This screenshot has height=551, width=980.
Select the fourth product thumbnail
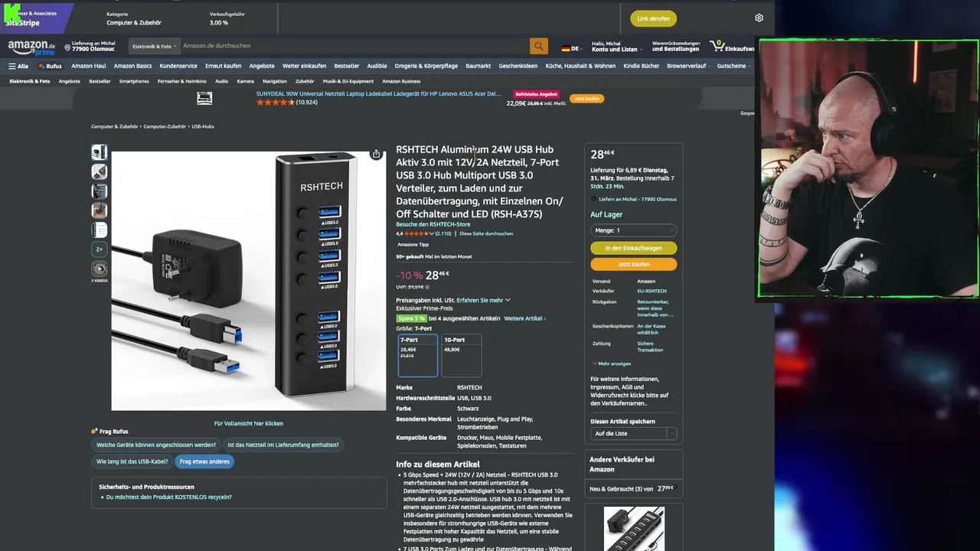[100, 210]
